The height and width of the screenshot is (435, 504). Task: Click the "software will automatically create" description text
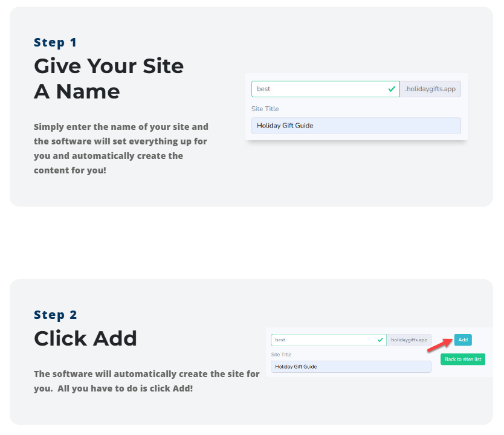146,381
